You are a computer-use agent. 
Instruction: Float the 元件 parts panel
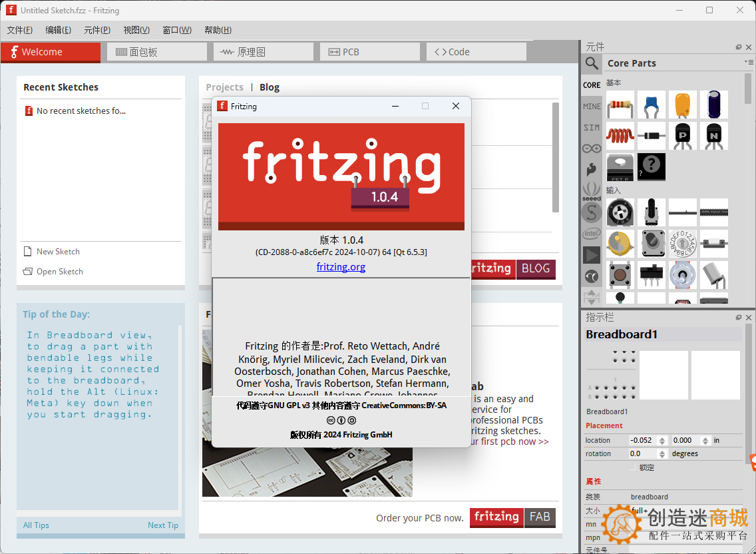[739, 47]
